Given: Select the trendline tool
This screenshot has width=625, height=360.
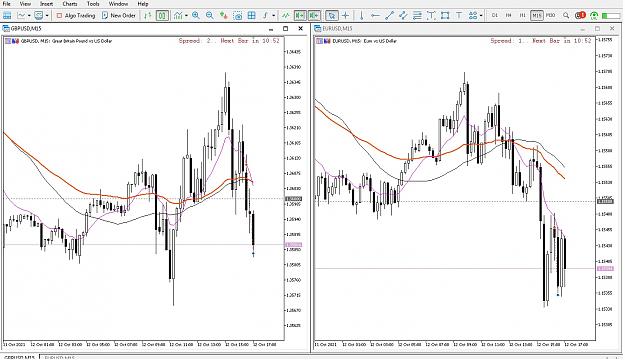Looking at the screenshot, I should pos(389,16).
